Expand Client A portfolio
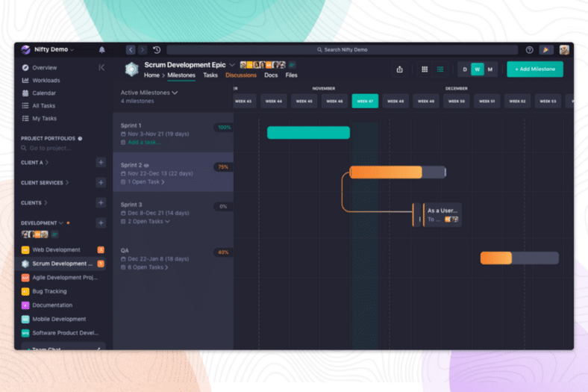 click(x=34, y=163)
